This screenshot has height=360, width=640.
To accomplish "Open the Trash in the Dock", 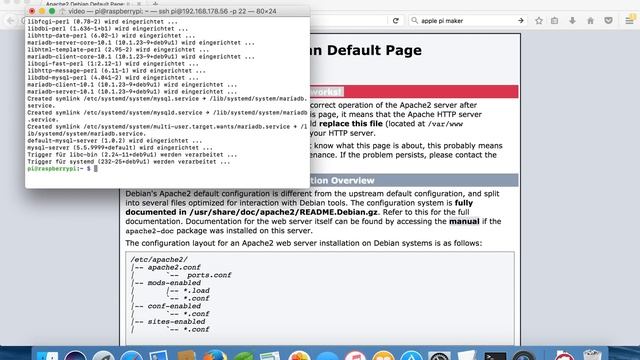I will [x=592, y=356].
